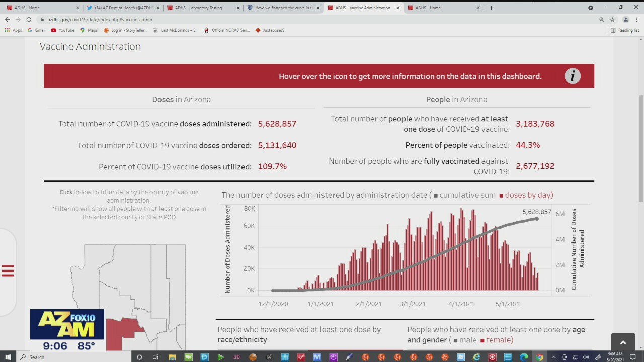This screenshot has height=362, width=644.
Task: Open the red hamburger menu on left
Action: [8, 271]
